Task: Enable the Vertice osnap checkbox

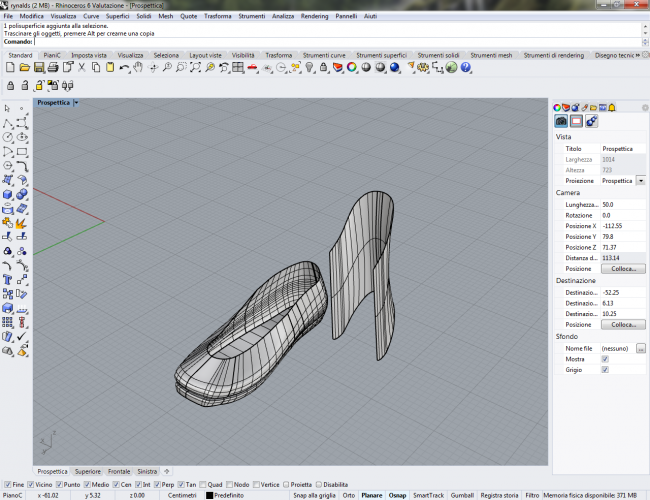Action: 258,484
